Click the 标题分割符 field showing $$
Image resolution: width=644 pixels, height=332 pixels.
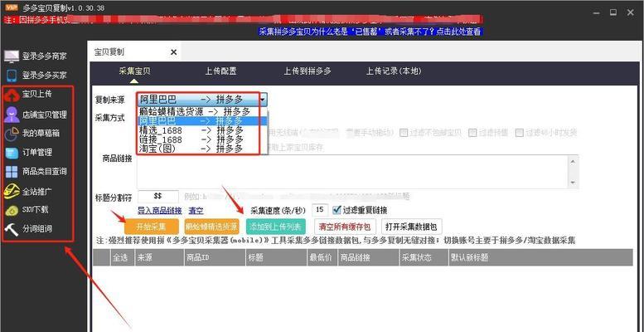(158, 197)
